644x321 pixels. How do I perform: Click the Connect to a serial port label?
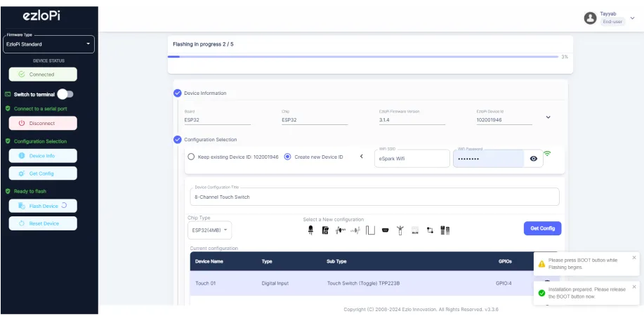point(40,109)
